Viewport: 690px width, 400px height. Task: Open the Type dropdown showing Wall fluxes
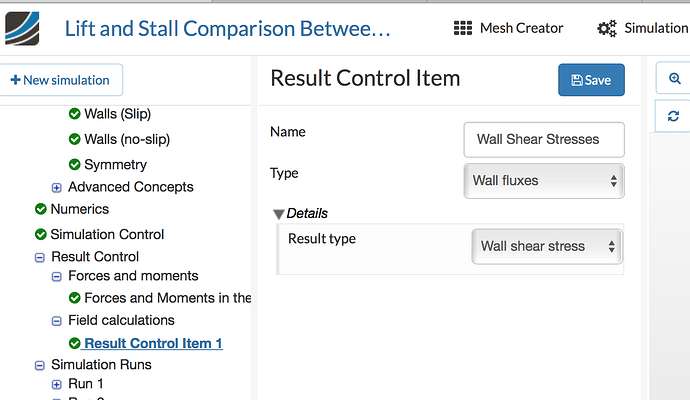(544, 181)
